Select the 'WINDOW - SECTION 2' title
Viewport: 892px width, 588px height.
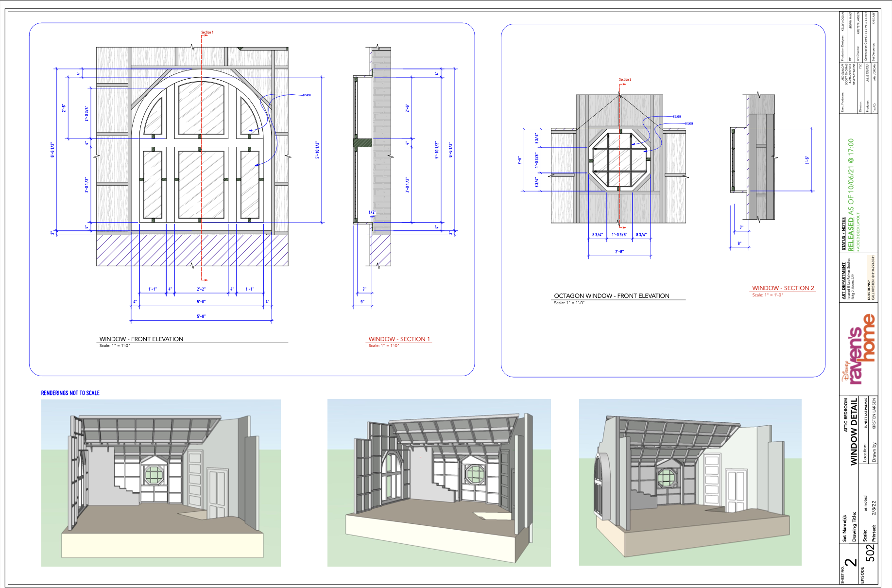pos(783,288)
